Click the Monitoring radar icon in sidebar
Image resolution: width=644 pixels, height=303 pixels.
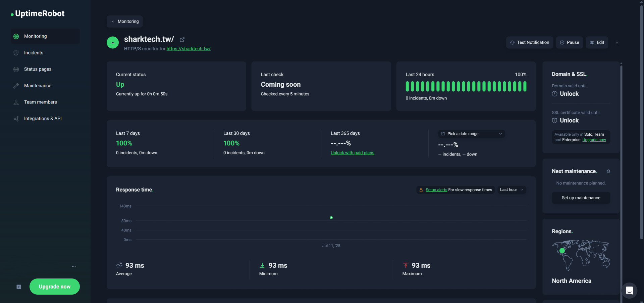pyautogui.click(x=16, y=36)
